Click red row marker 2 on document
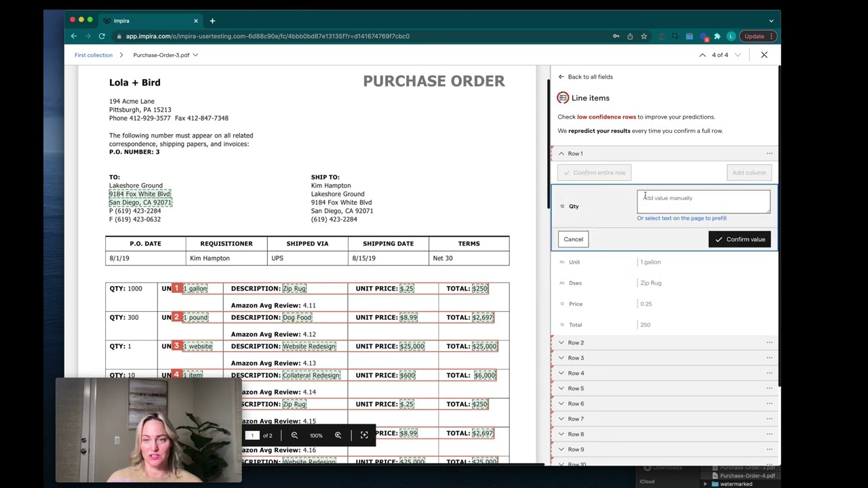This screenshot has width=868, height=488. tap(176, 317)
